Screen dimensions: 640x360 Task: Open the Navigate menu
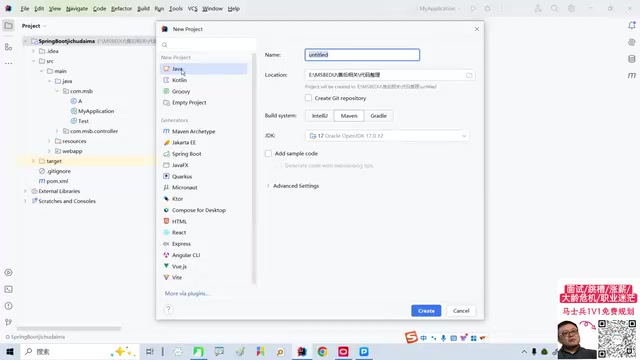click(77, 9)
